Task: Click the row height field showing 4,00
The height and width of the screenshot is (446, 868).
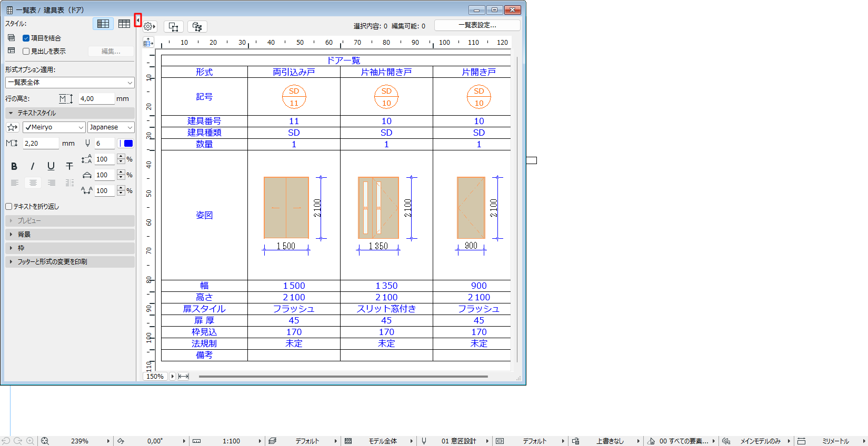Action: click(96, 99)
